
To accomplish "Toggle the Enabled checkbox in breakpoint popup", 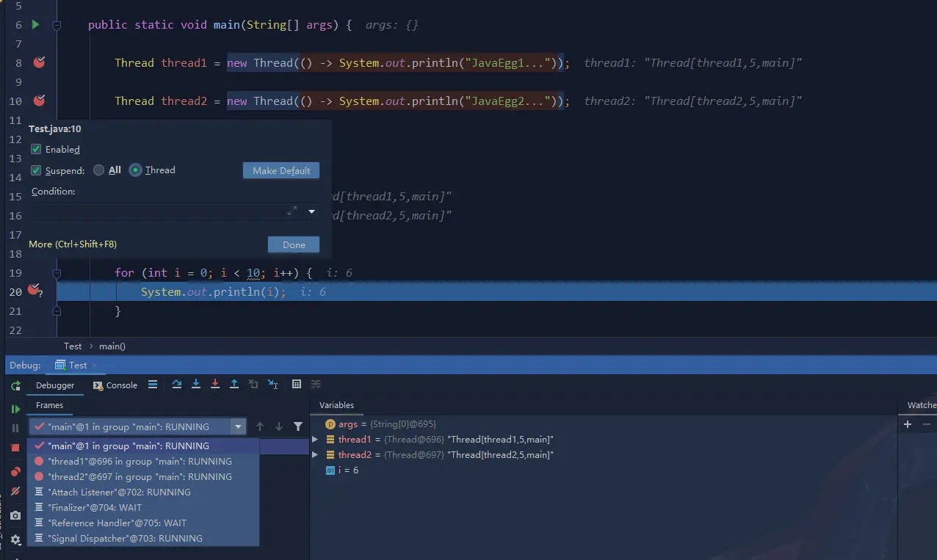I will click(35, 149).
